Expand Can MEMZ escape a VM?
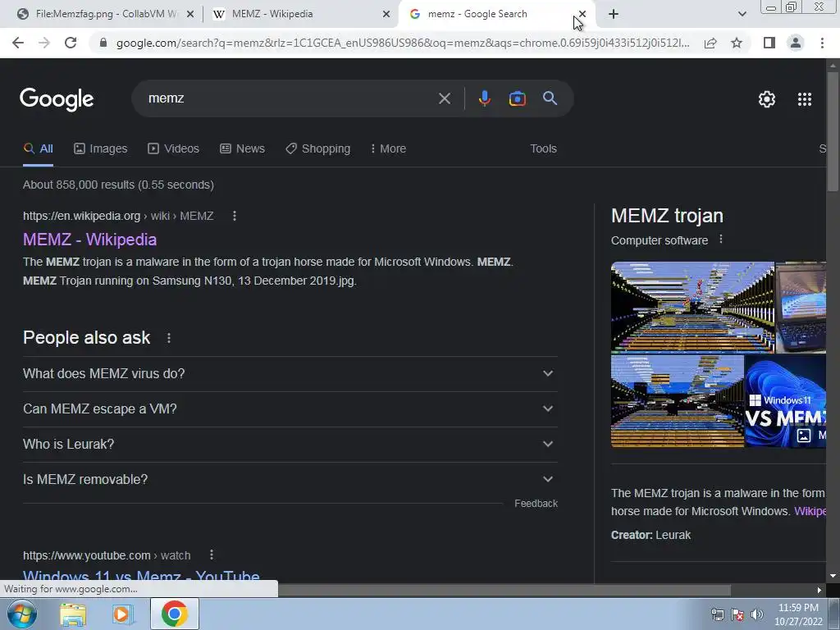The image size is (840, 630). tap(290, 409)
